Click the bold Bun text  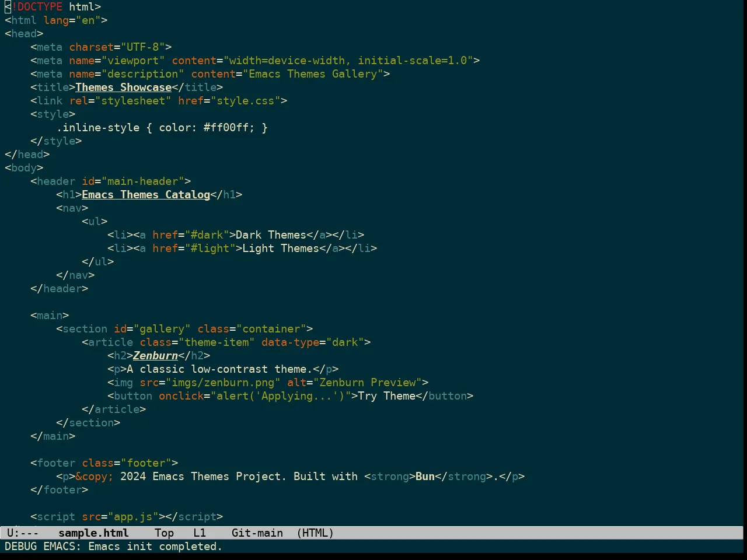(425, 476)
